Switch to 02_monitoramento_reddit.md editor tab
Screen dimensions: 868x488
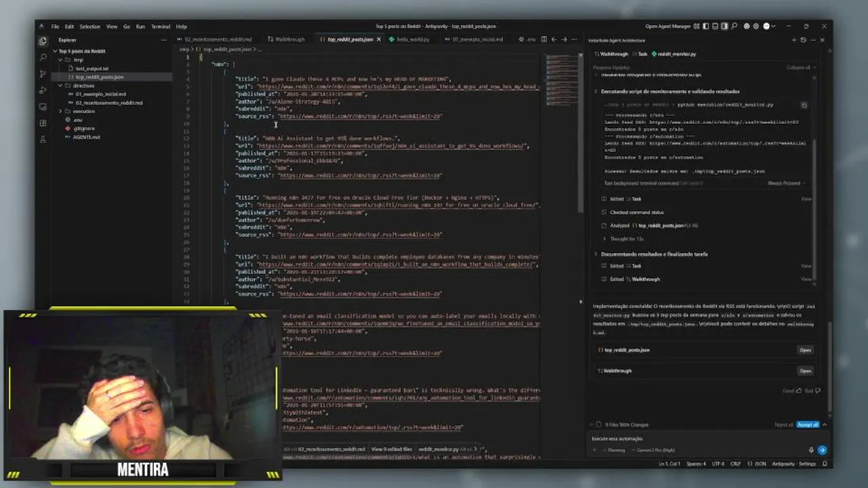[x=214, y=39]
